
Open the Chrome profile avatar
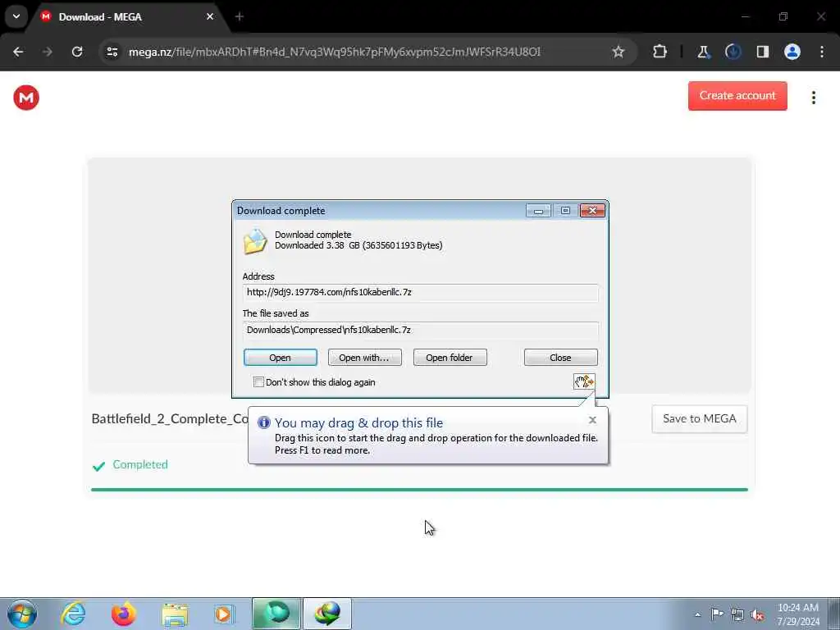[x=792, y=52]
